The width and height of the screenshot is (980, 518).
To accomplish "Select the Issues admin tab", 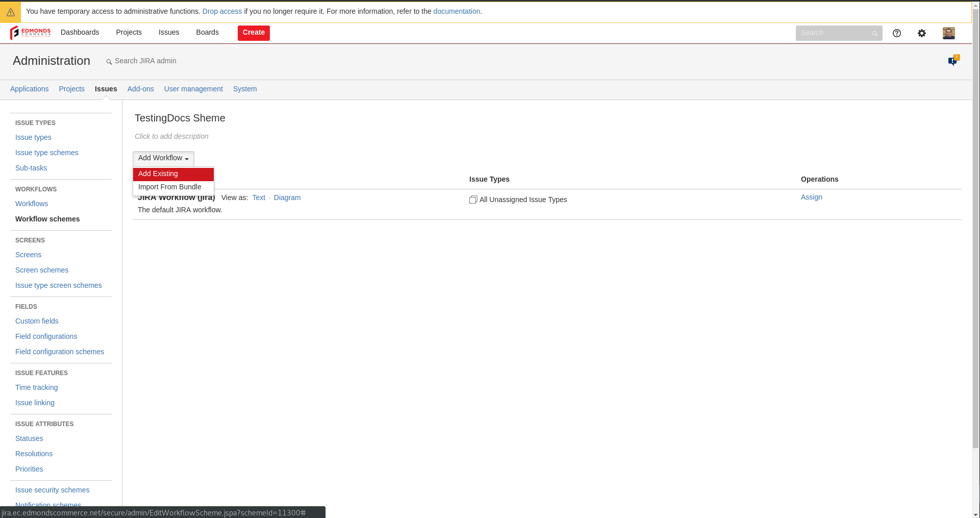I will click(106, 89).
